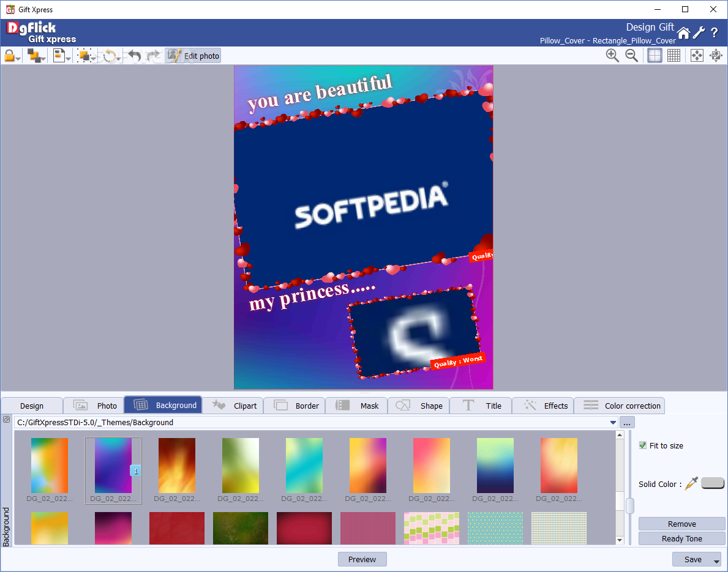
Task: Switch to the Title tab
Action: (x=481, y=406)
